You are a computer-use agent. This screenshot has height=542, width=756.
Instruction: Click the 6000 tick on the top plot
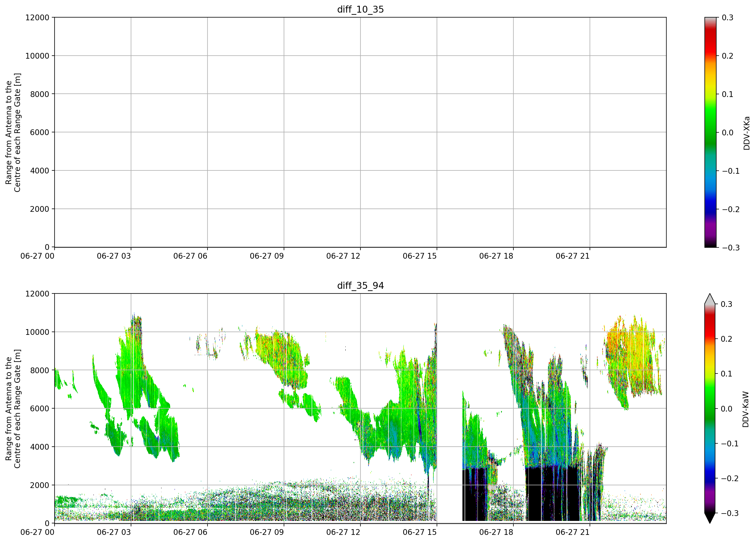click(x=40, y=132)
